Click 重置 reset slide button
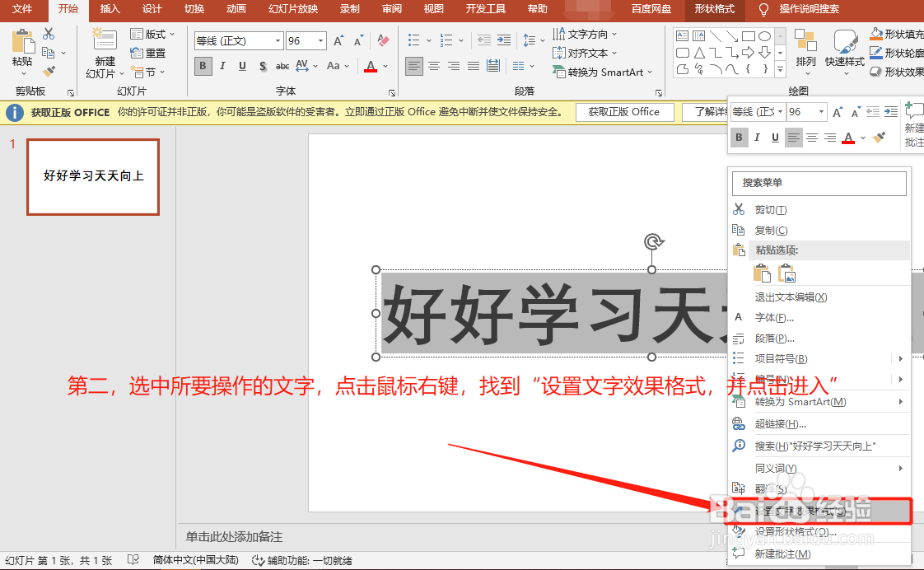This screenshot has width=924, height=570. click(x=148, y=53)
